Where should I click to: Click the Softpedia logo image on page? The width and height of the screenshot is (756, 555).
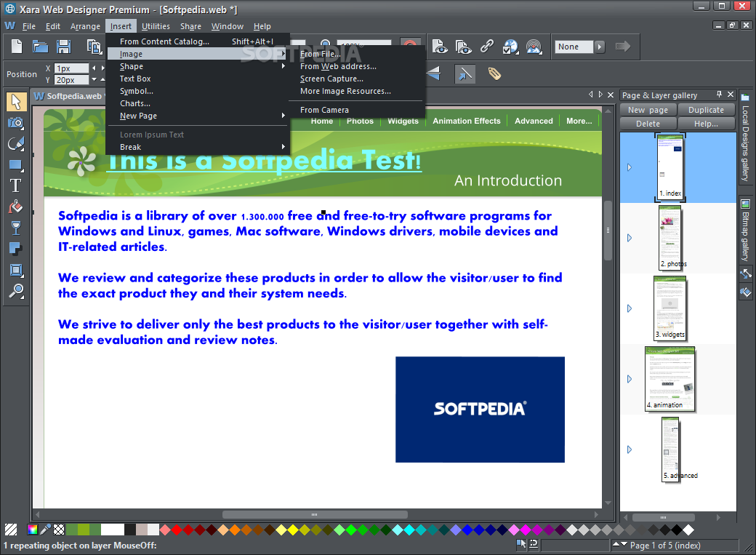pos(480,410)
